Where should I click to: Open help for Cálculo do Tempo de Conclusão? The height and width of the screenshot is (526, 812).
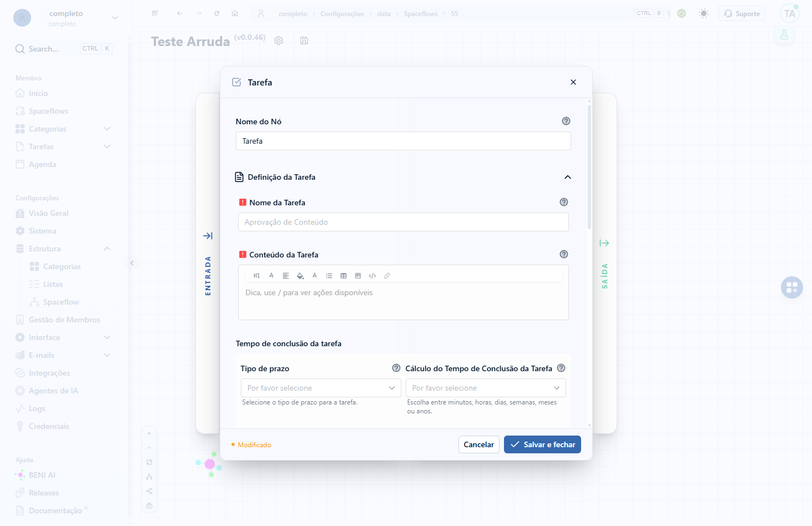561,368
